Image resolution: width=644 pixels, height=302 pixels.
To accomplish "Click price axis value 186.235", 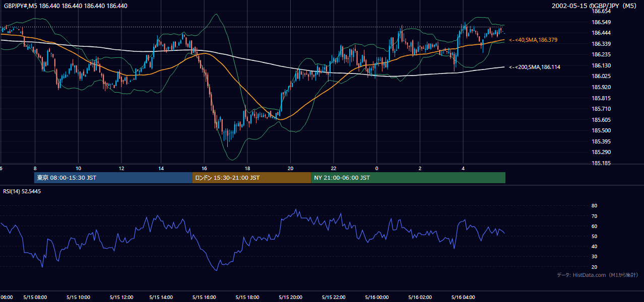I will (601, 54).
